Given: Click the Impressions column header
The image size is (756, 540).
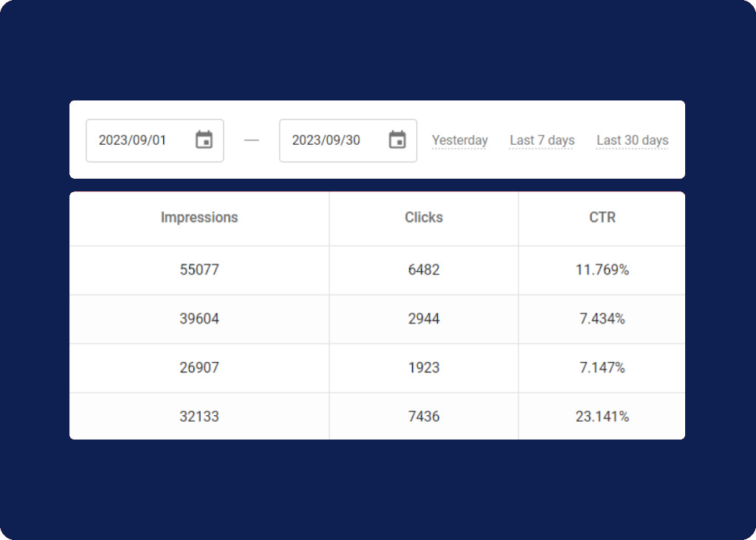Looking at the screenshot, I should [199, 217].
